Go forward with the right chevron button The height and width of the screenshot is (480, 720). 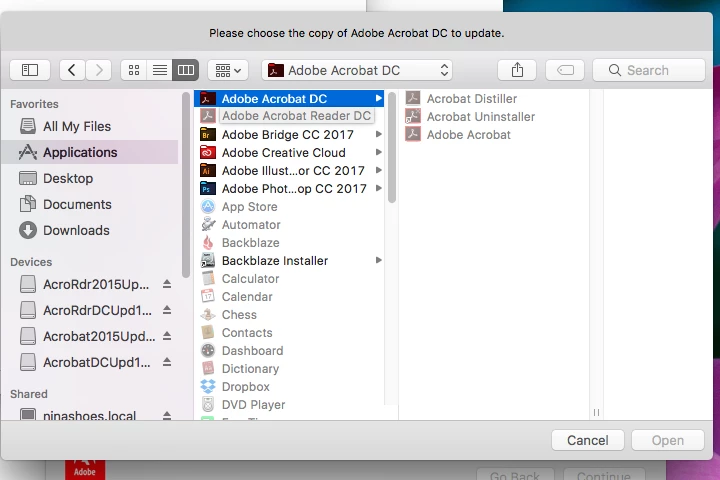point(98,70)
